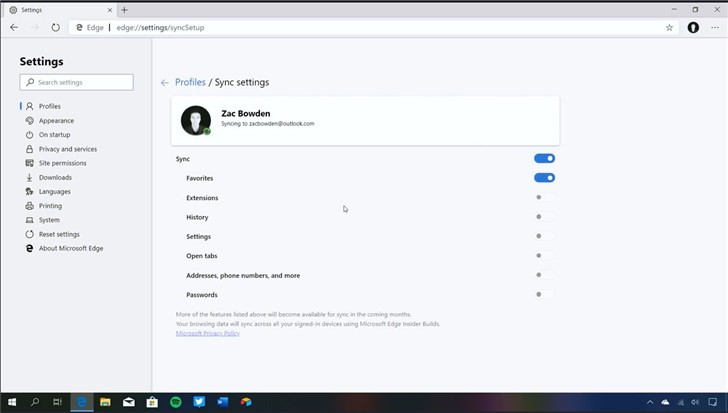The width and height of the screenshot is (728, 413).
Task: Reload the page with refresh icon
Action: (x=56, y=27)
